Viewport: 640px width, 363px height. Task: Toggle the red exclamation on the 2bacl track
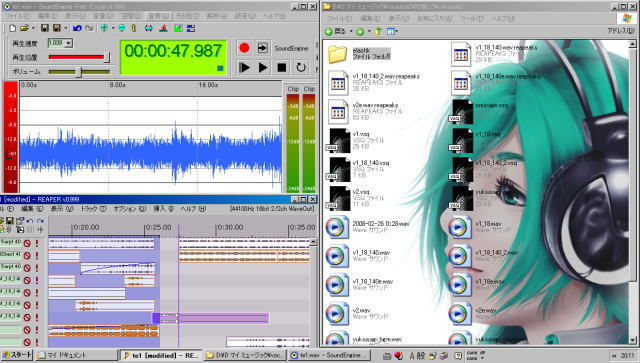click(37, 256)
